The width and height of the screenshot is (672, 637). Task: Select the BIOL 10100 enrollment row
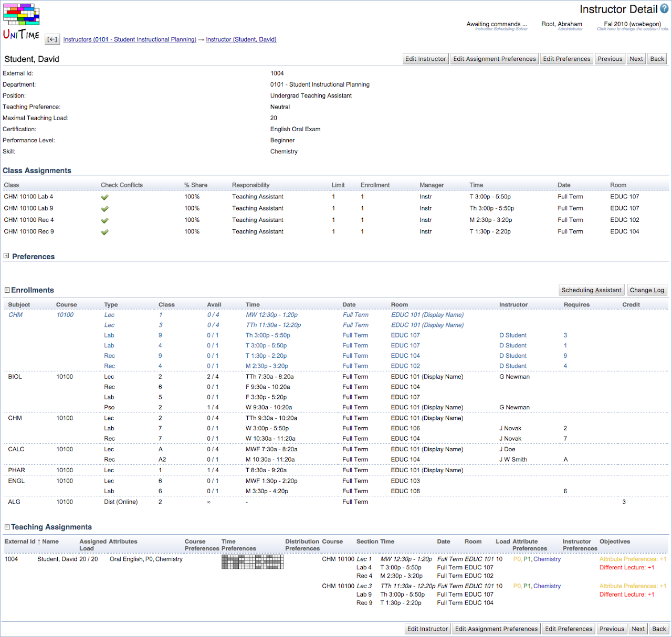click(336, 377)
